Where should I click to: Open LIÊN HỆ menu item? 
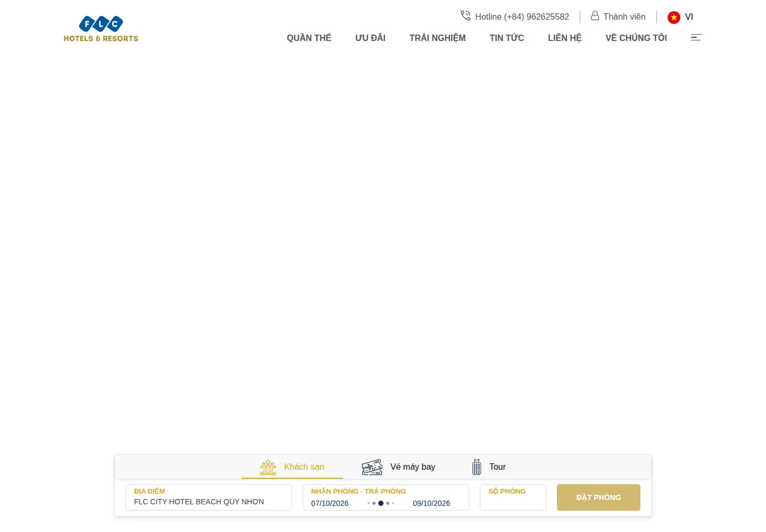pos(564,38)
